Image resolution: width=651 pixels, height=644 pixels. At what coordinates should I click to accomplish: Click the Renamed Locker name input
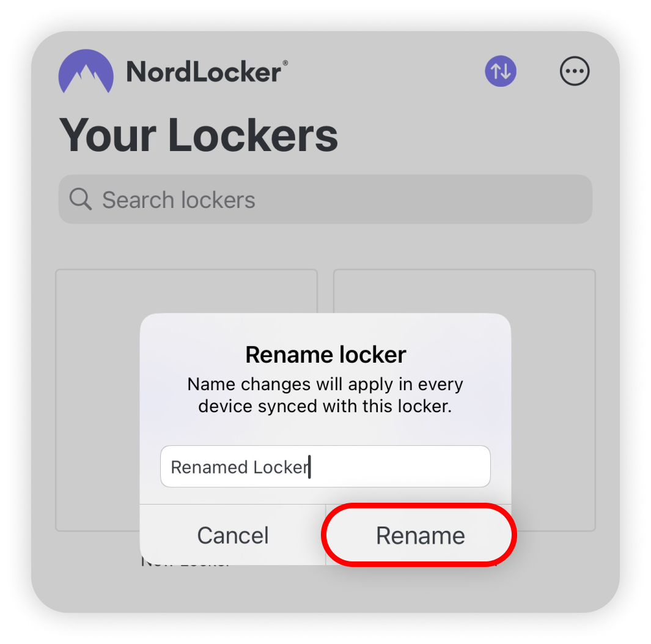pos(325,467)
